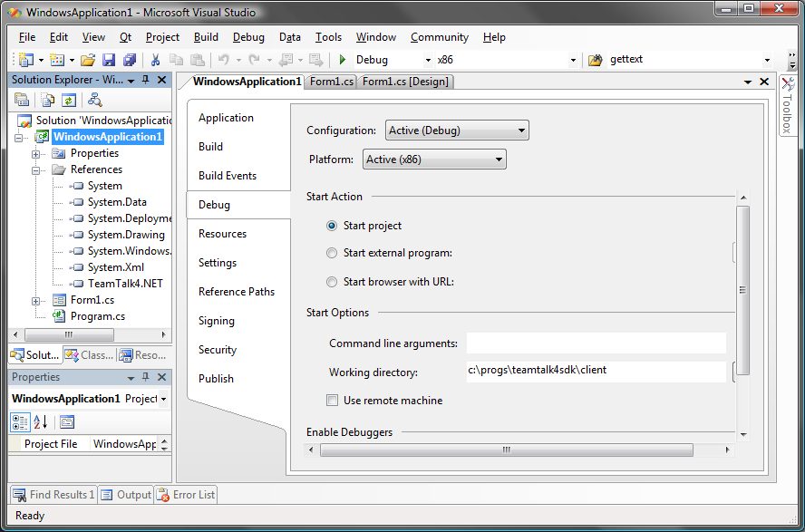Click the debug page horizontal scrollbar
Image resolution: width=805 pixels, height=532 pixels.
pyautogui.click(x=506, y=450)
